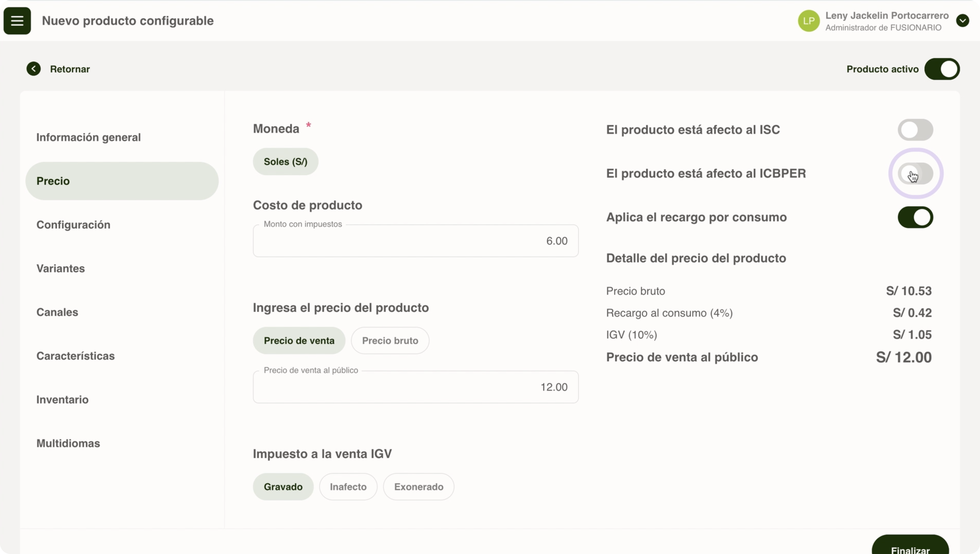Switch to the Configuración section

(73, 225)
